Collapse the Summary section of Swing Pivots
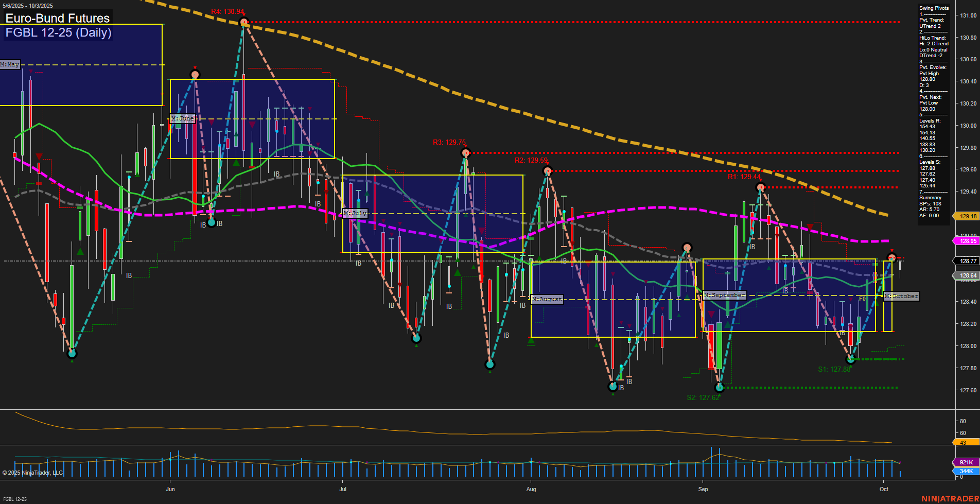The height and width of the screenshot is (504, 980). pyautogui.click(x=931, y=197)
